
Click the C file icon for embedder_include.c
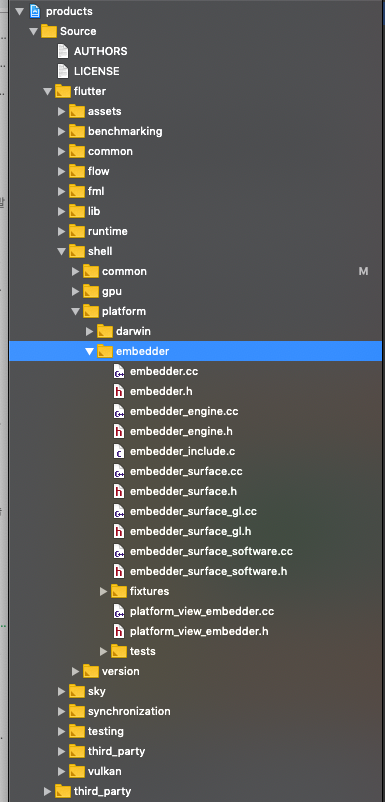119,452
